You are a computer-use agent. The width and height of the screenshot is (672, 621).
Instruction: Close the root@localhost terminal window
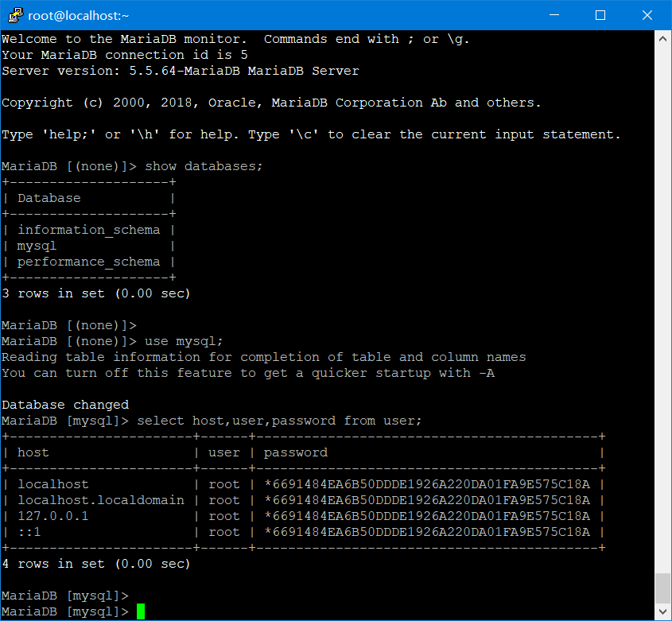coord(647,15)
